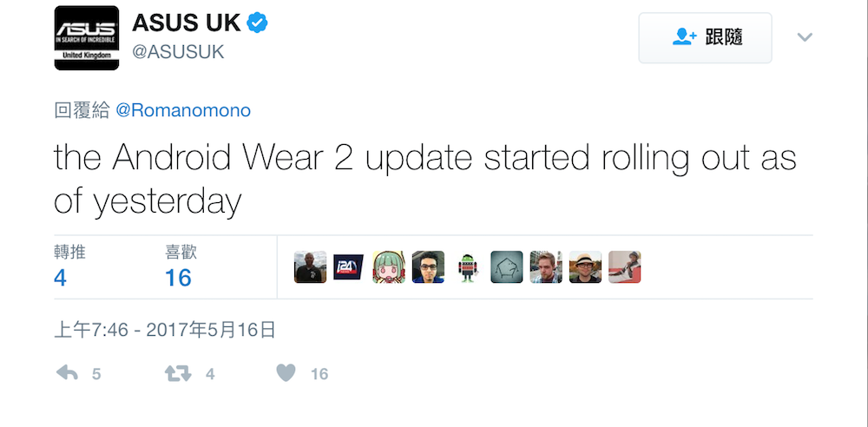Open the pentagon house drawing avatar
The image size is (868, 427).
506,267
